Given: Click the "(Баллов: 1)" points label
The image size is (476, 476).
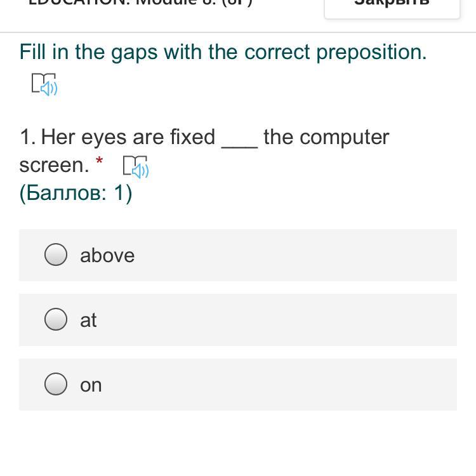Looking at the screenshot, I should point(76,193).
